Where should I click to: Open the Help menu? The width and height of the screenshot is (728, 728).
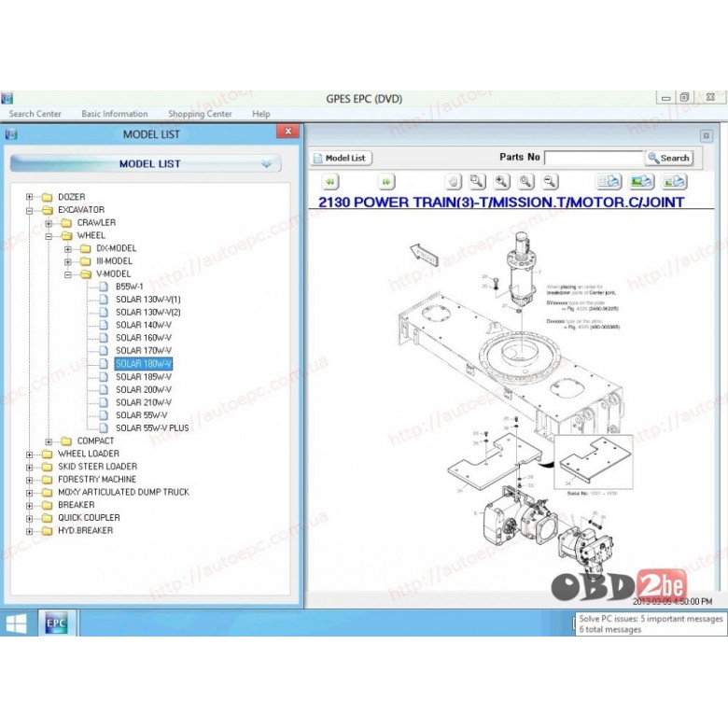pos(261,114)
